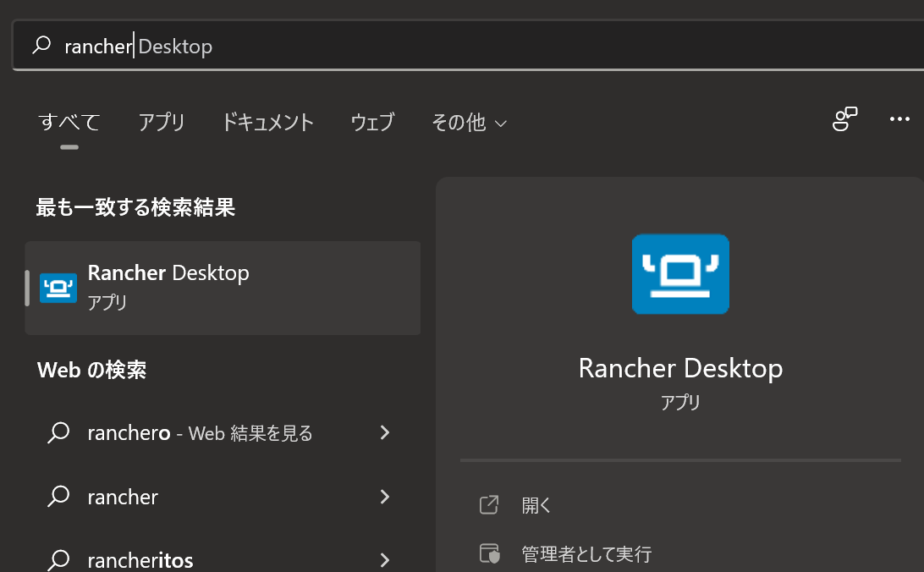The image size is (924, 572).
Task: Expand rancheritos suggestion chevron
Action: (x=385, y=559)
